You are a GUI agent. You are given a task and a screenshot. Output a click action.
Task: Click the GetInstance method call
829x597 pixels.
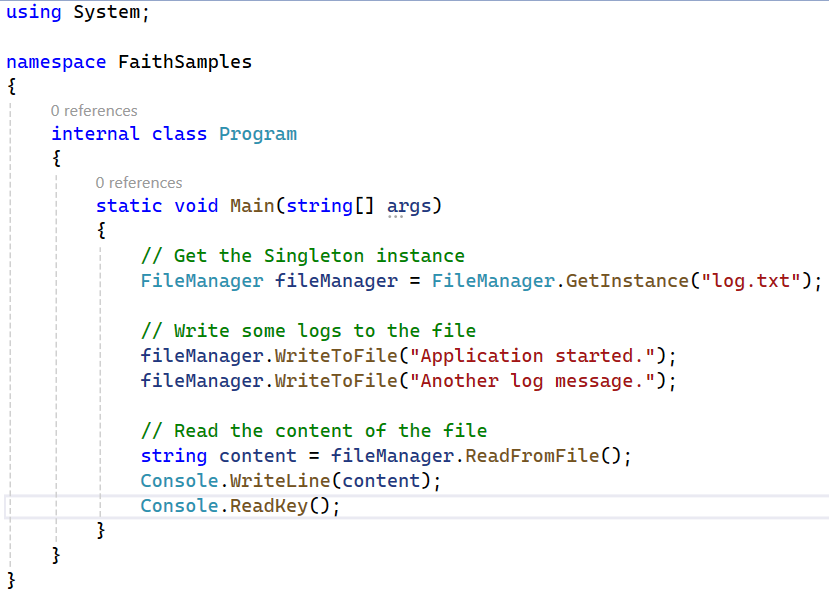pyautogui.click(x=628, y=281)
